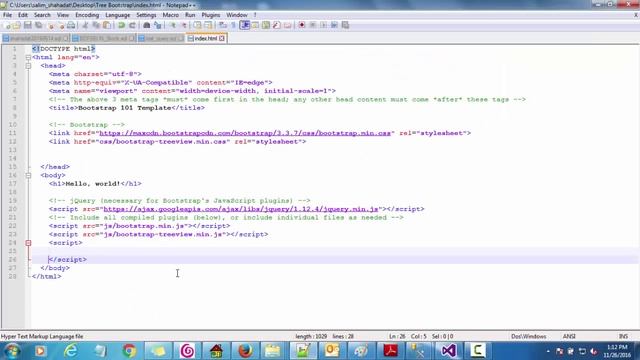Collapse the body section fold marker
The image size is (640, 360).
coord(28,176)
